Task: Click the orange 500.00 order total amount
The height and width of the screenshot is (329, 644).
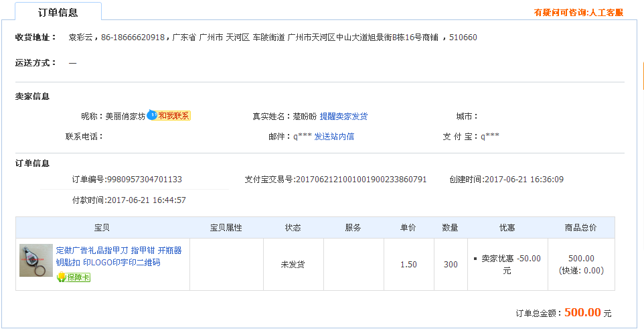Action: pyautogui.click(x=582, y=312)
